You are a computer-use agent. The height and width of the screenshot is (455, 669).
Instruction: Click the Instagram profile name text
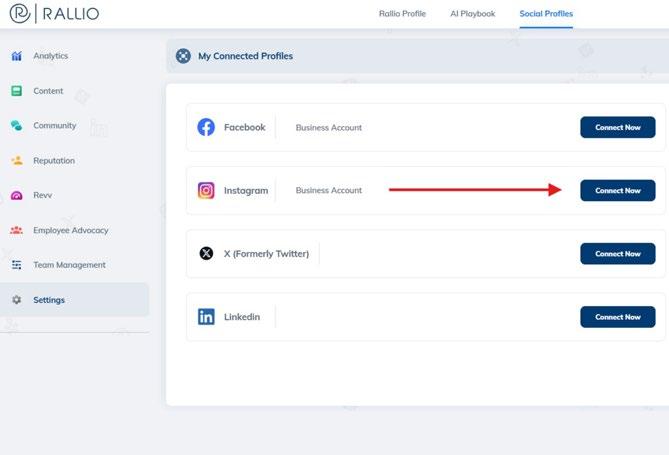pos(246,190)
